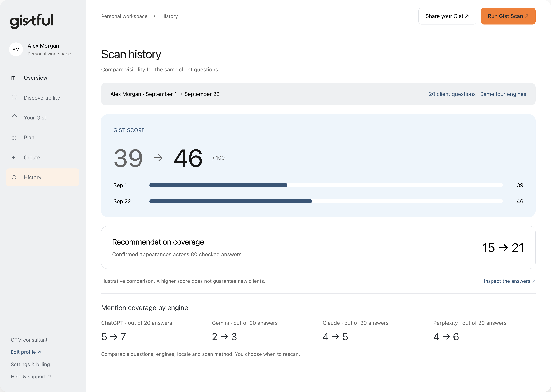Screen dimensions: 551x392
Task: Click the Overview panel icon in sidebar
Action: [14, 78]
